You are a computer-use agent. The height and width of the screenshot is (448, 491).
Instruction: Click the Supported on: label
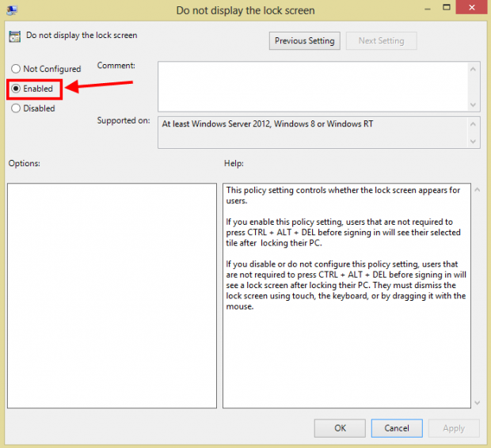point(124,120)
